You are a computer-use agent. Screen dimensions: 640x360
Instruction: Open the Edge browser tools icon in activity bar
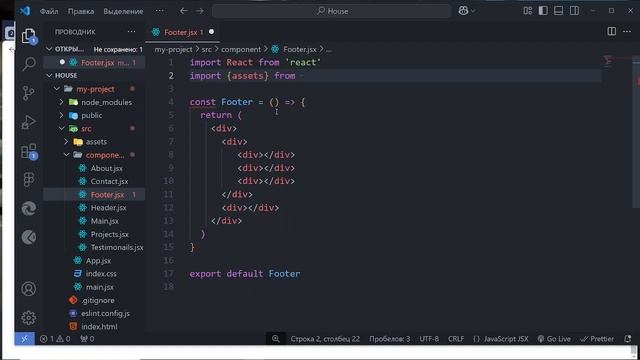tap(29, 209)
